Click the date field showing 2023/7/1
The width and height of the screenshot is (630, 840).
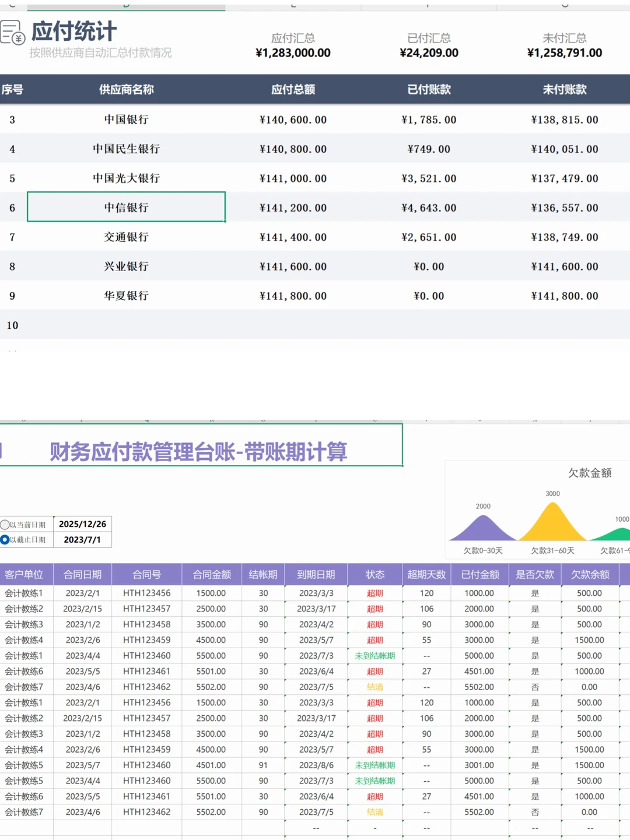pos(82,540)
